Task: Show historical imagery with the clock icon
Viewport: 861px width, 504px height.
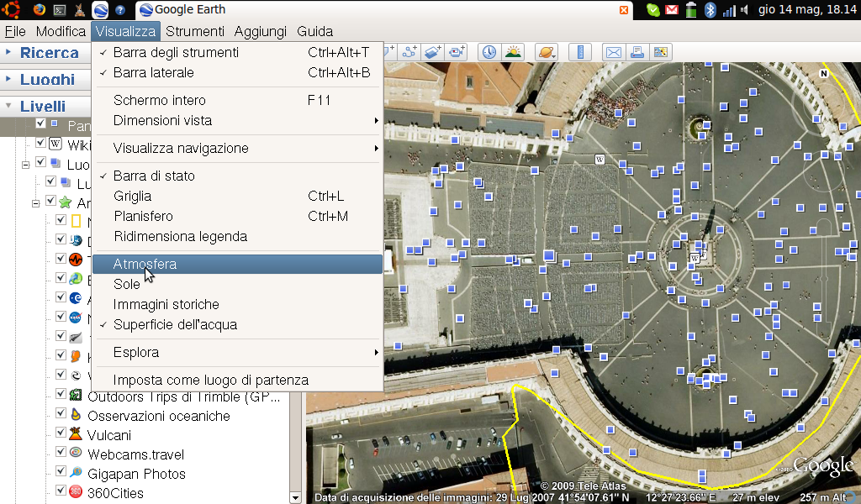Action: tap(489, 52)
